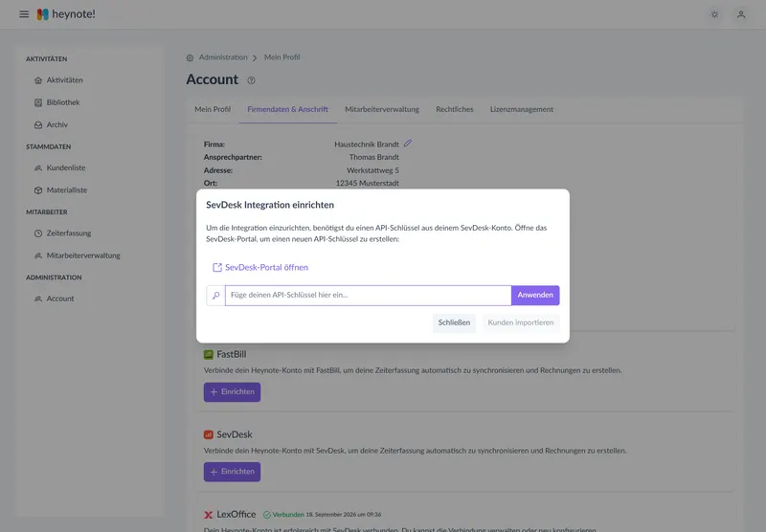Click the Haustechnik Brandt company name
The width and height of the screenshot is (766, 532).
click(x=367, y=144)
